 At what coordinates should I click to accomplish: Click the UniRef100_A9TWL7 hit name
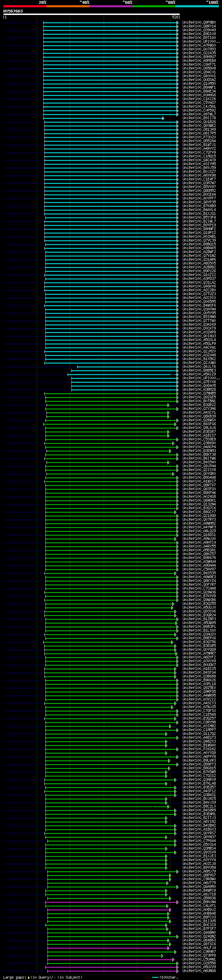(x=199, y=114)
